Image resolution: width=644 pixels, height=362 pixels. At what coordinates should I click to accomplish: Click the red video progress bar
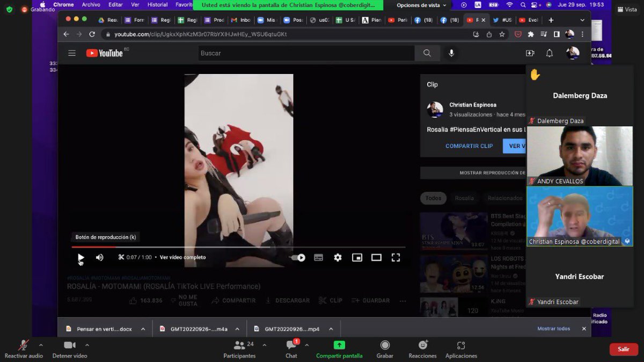(x=94, y=247)
